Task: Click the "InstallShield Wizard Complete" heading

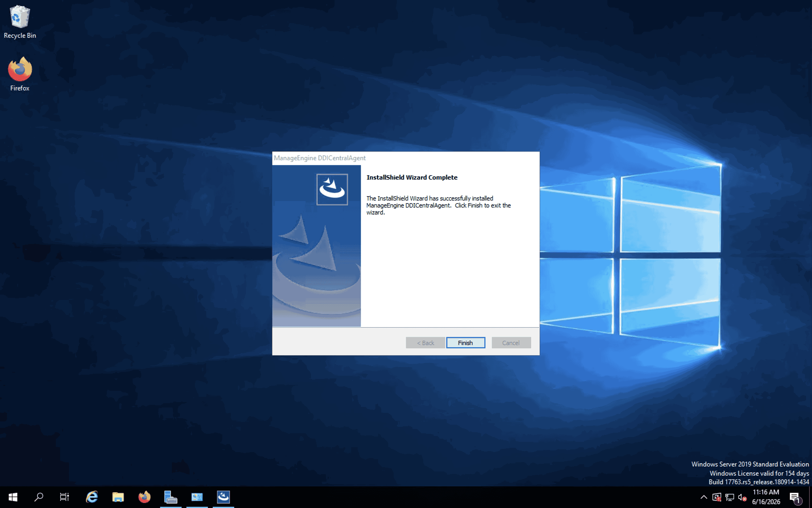Action: click(412, 177)
